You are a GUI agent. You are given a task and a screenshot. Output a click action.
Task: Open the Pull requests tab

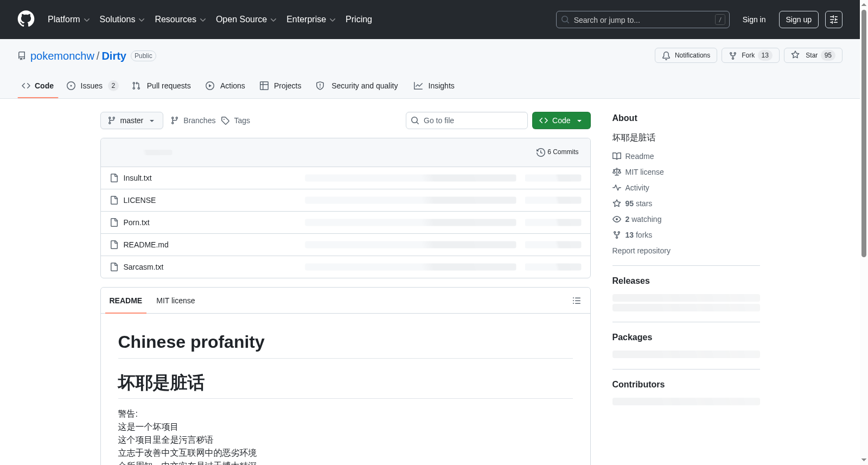[162, 86]
